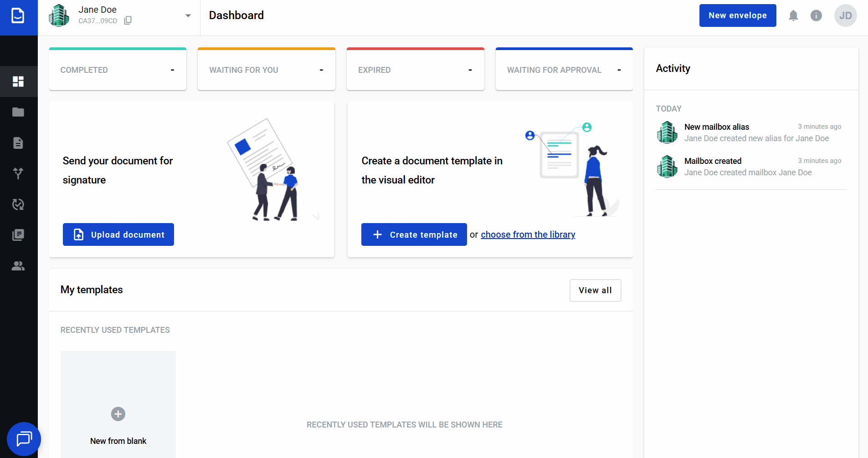The width and height of the screenshot is (868, 458).
Task: Click the New envelope button
Action: pos(737,15)
